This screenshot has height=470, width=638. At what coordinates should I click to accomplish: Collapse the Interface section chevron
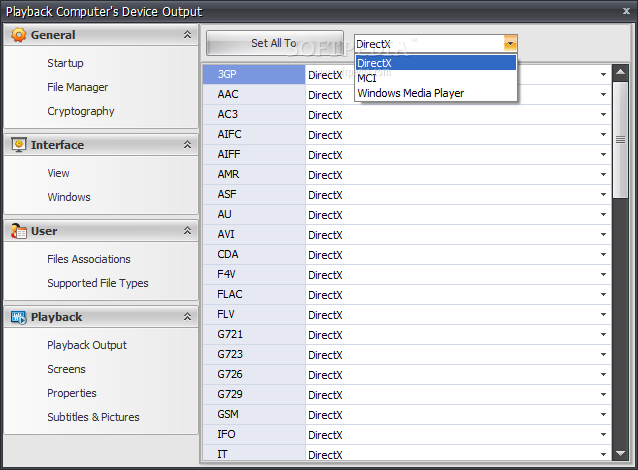187,144
